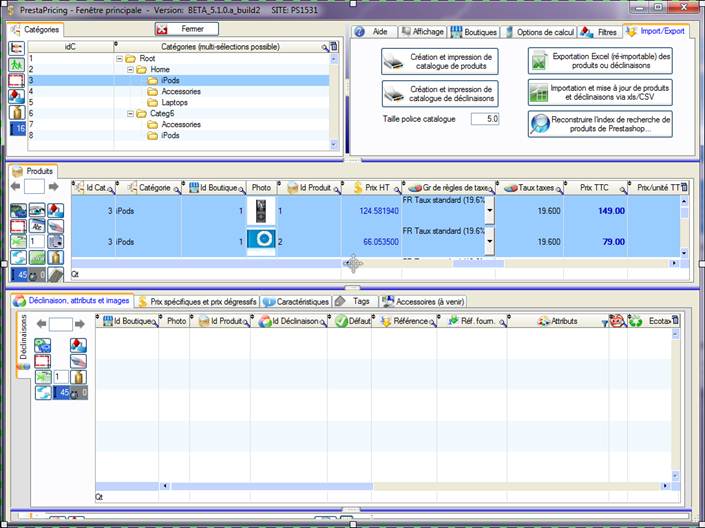The image size is (705, 528).
Task: Open the Prix spécifiques et prix dégressifs tab
Action: tap(197, 301)
